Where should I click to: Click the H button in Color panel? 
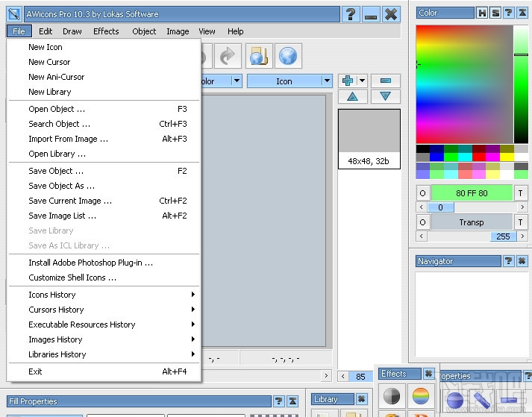point(482,13)
